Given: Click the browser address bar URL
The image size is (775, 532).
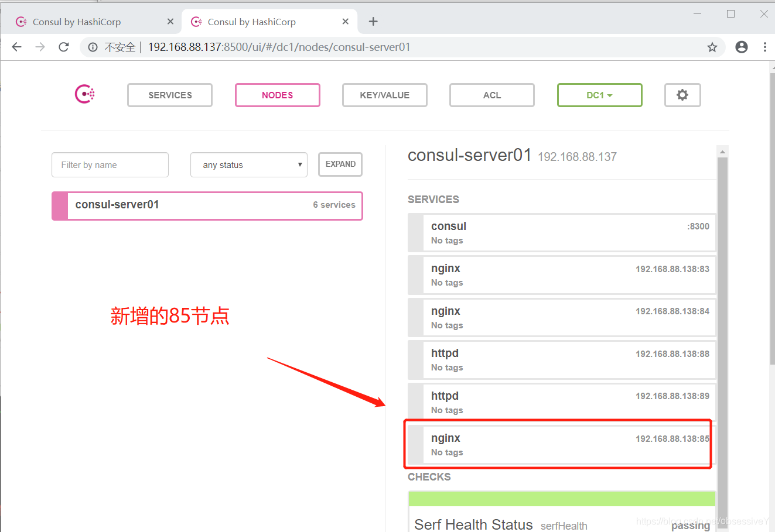Looking at the screenshot, I should [279, 47].
